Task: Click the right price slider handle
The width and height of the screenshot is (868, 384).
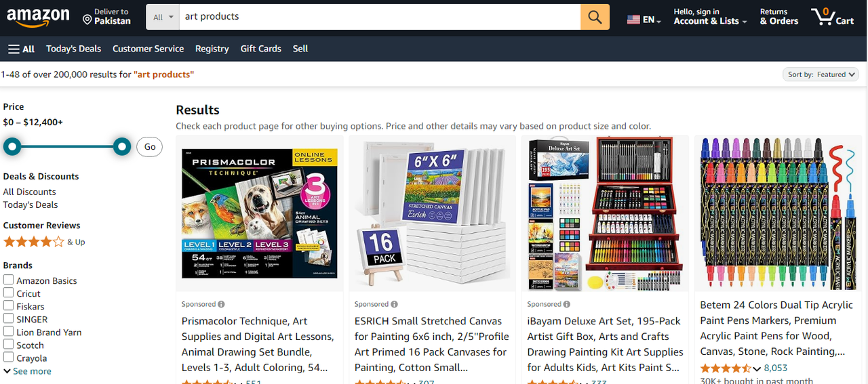Action: click(x=122, y=146)
